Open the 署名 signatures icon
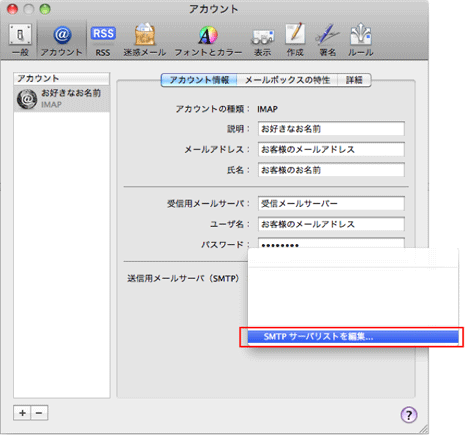 click(328, 39)
